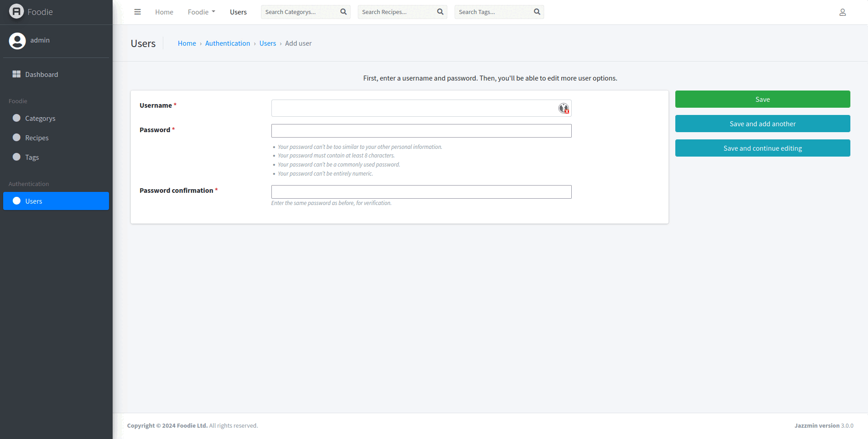Click the green Save button
This screenshot has height=439, width=868.
tap(763, 99)
